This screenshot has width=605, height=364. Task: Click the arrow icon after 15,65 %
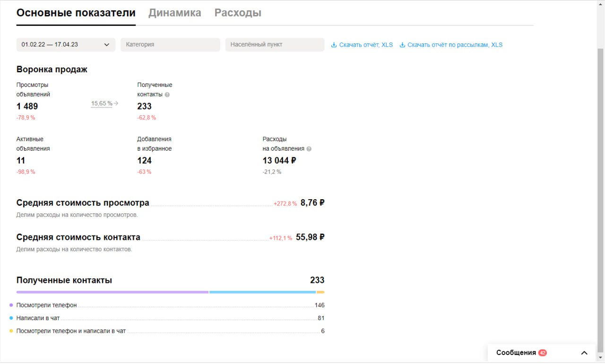[116, 103]
